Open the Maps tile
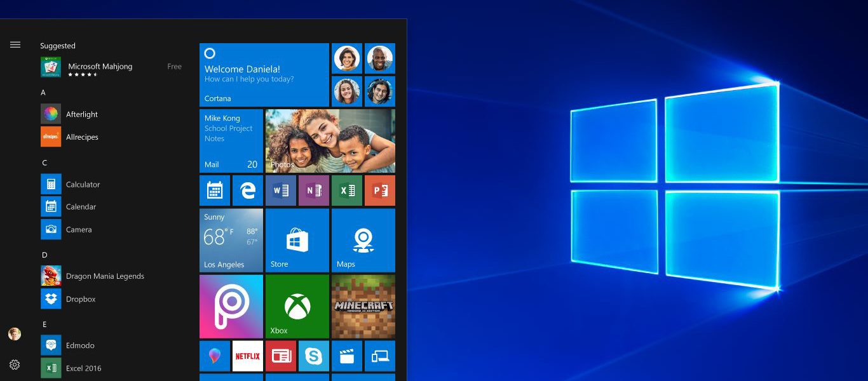The image size is (868, 381). point(363,240)
